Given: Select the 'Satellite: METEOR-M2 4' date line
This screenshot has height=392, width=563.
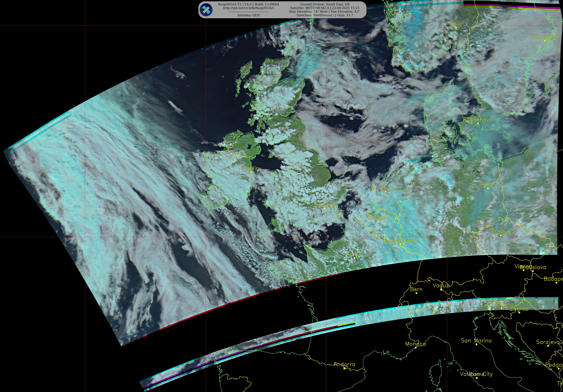Looking at the screenshot, I should coord(325,8).
